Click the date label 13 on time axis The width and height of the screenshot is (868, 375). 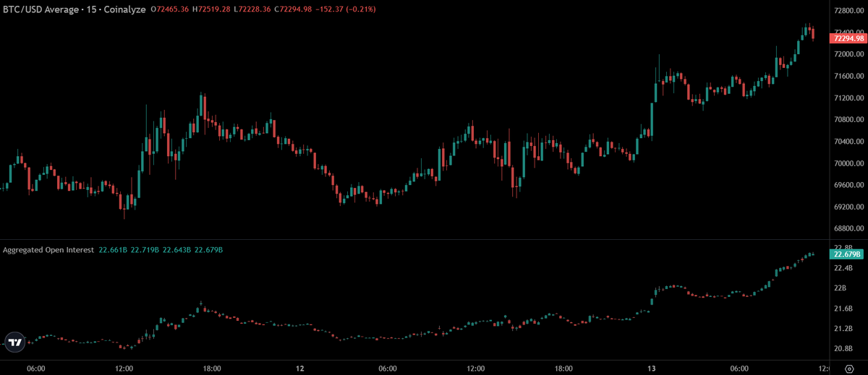[651, 368]
